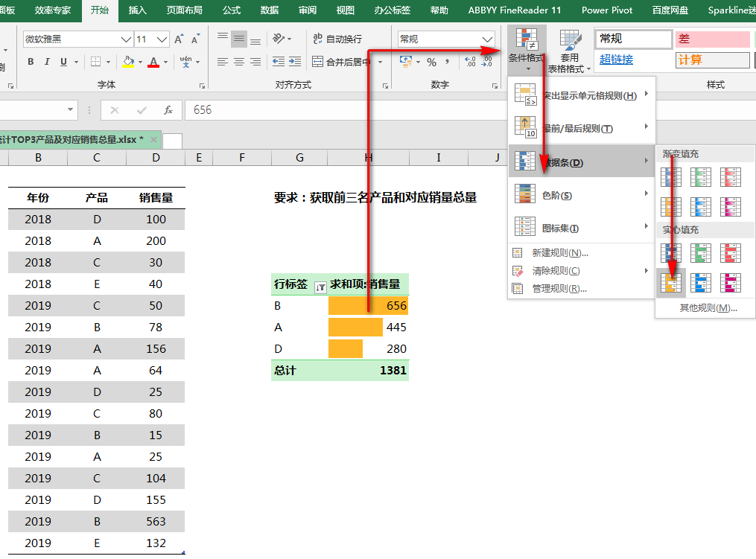Apply accounting number format icon
This screenshot has height=559, width=756.
click(406, 62)
